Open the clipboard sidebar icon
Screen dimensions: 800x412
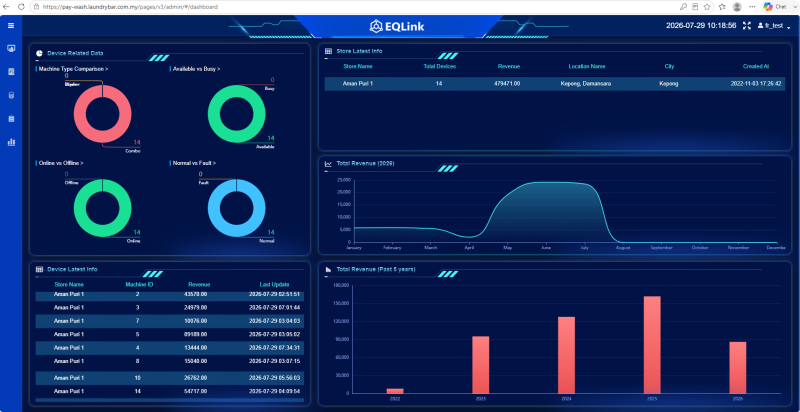coord(11,119)
